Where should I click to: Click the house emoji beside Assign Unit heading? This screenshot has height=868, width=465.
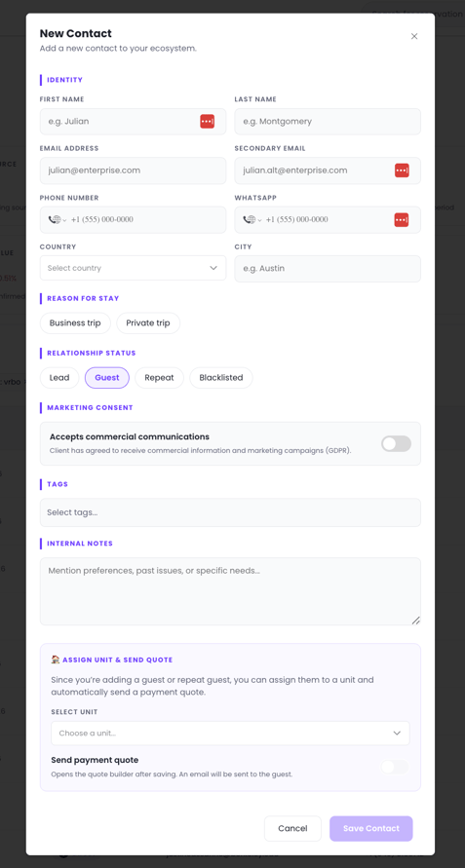pyautogui.click(x=56, y=660)
